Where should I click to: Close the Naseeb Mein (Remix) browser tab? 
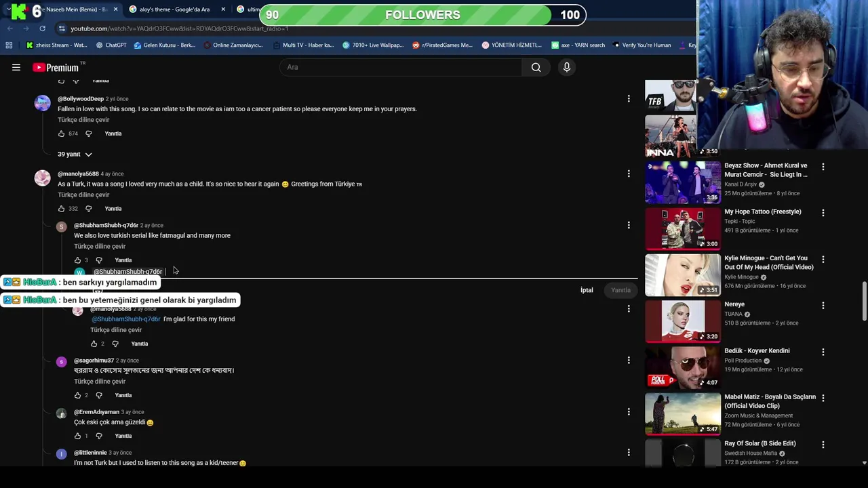click(x=116, y=9)
